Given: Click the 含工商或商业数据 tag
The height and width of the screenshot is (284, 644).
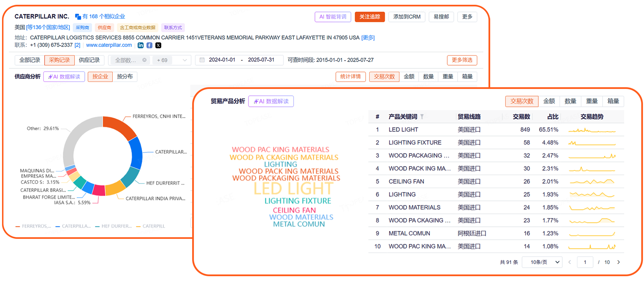Looking at the screenshot, I should 137,27.
